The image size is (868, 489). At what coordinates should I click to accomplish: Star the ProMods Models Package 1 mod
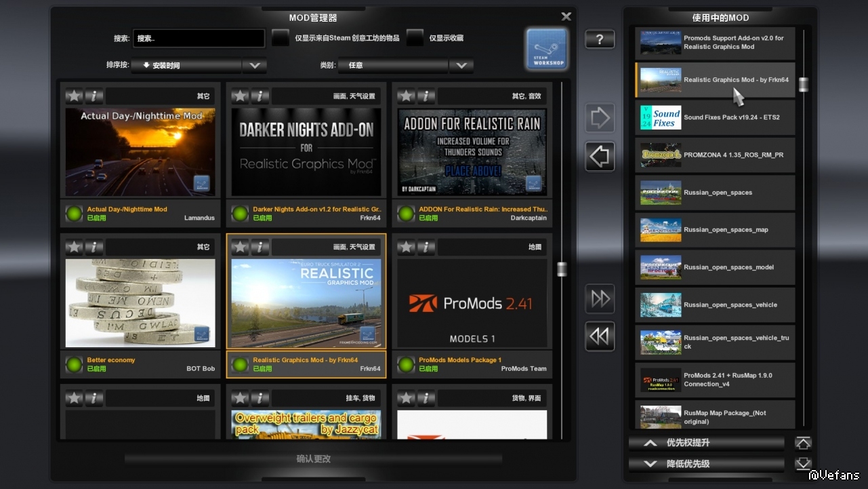(x=407, y=247)
